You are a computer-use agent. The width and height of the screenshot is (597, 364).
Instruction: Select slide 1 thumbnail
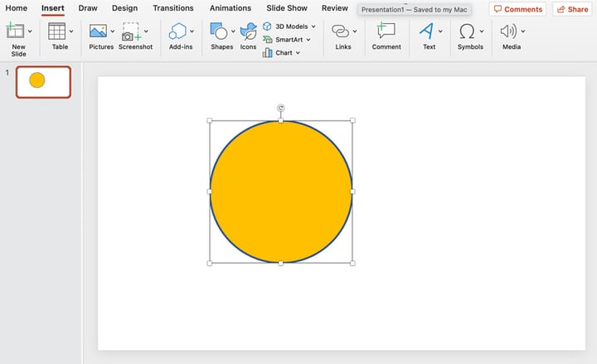[x=43, y=81]
